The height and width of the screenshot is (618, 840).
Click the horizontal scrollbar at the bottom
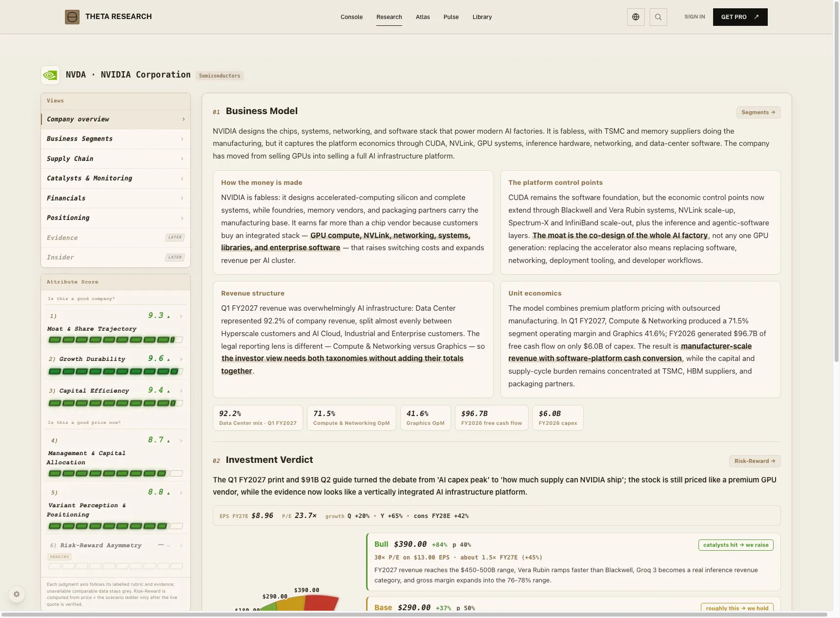[x=414, y=615]
